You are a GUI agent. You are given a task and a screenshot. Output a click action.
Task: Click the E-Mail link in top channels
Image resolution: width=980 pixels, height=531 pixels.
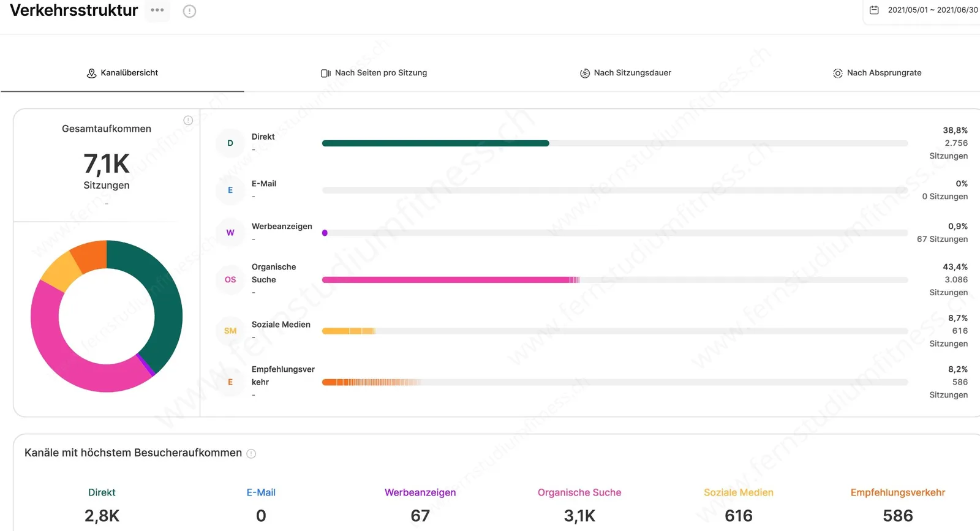pyautogui.click(x=261, y=492)
